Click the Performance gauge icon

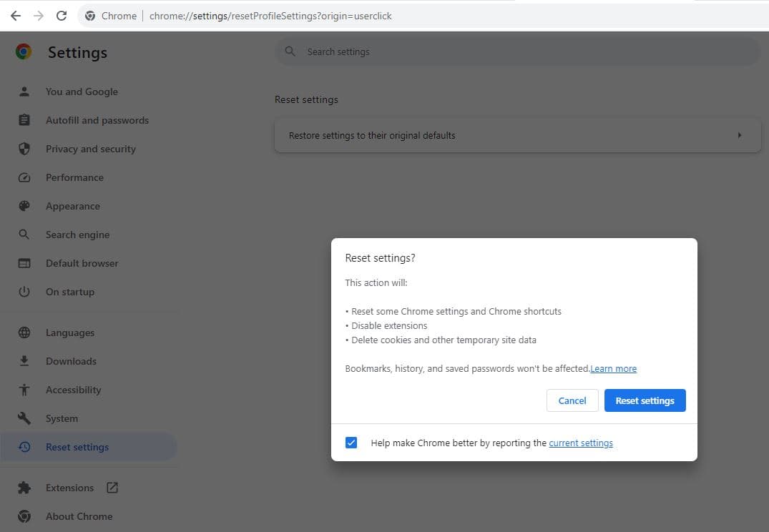click(24, 177)
